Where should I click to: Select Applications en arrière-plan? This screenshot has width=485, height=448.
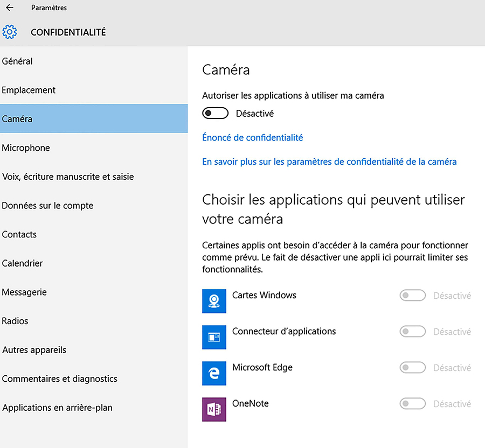[94, 408]
